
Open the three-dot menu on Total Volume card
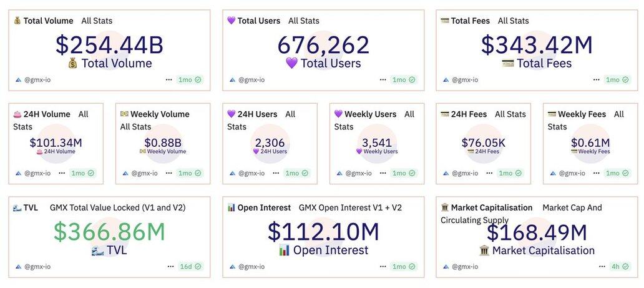[169, 80]
